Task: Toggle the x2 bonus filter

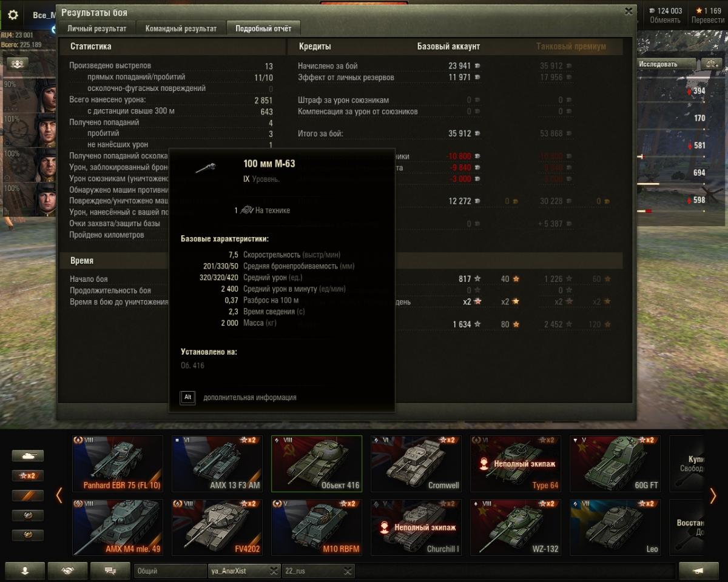Action: (x=28, y=476)
